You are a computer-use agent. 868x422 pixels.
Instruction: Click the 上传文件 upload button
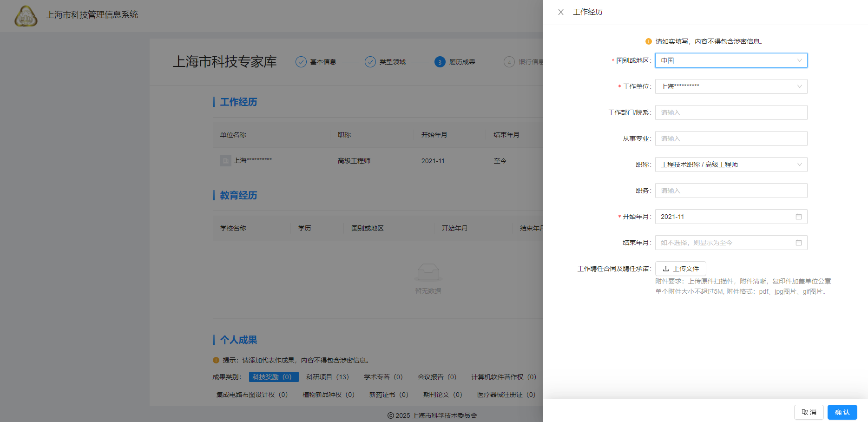(680, 269)
